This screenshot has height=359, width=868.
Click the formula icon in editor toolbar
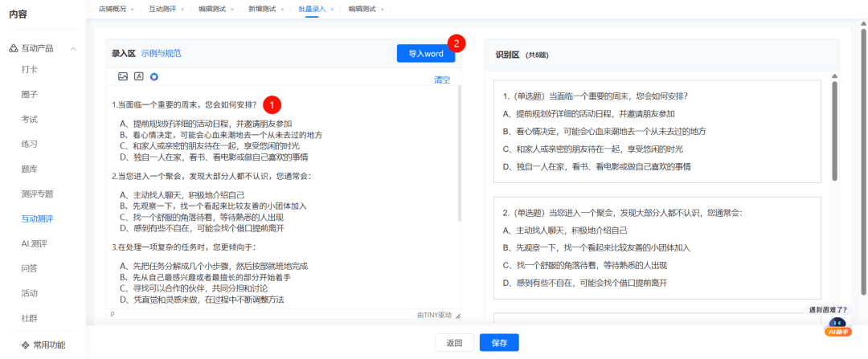[x=138, y=76]
